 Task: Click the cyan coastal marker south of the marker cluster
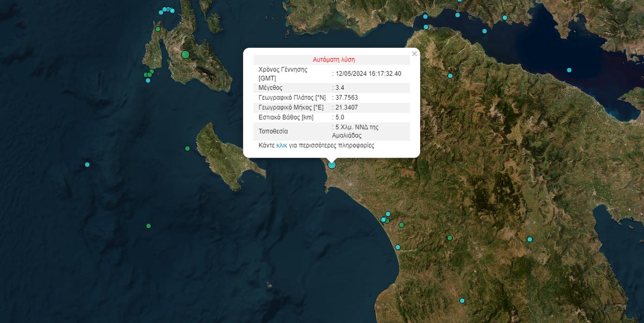pos(398,247)
